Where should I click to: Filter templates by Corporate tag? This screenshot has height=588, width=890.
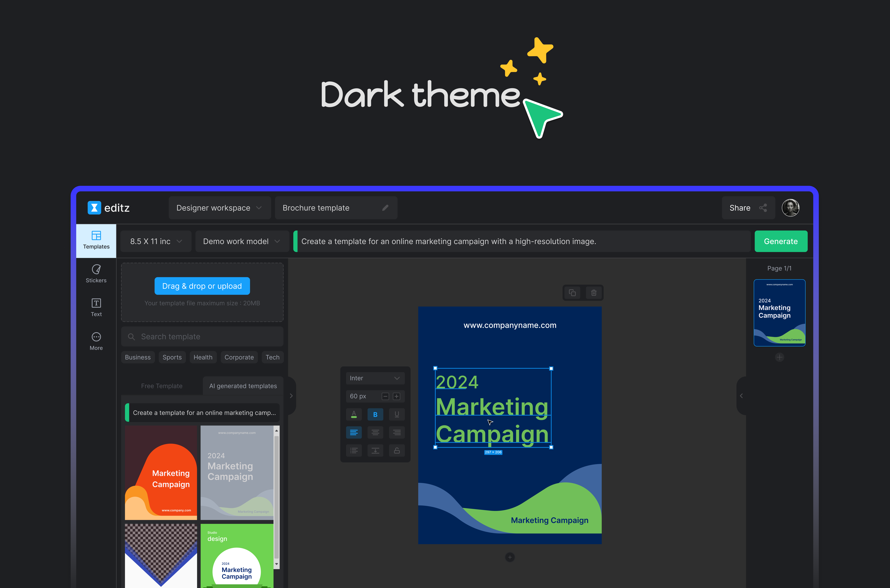[239, 357]
